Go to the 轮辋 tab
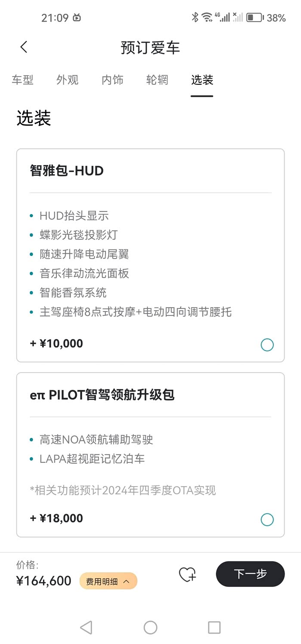This screenshot has width=301, height=644. point(157,80)
